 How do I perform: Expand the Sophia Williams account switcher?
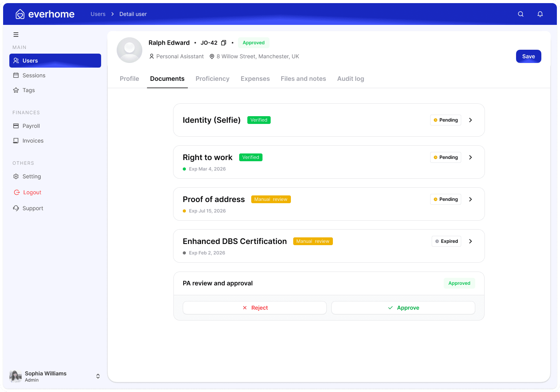pos(98,376)
